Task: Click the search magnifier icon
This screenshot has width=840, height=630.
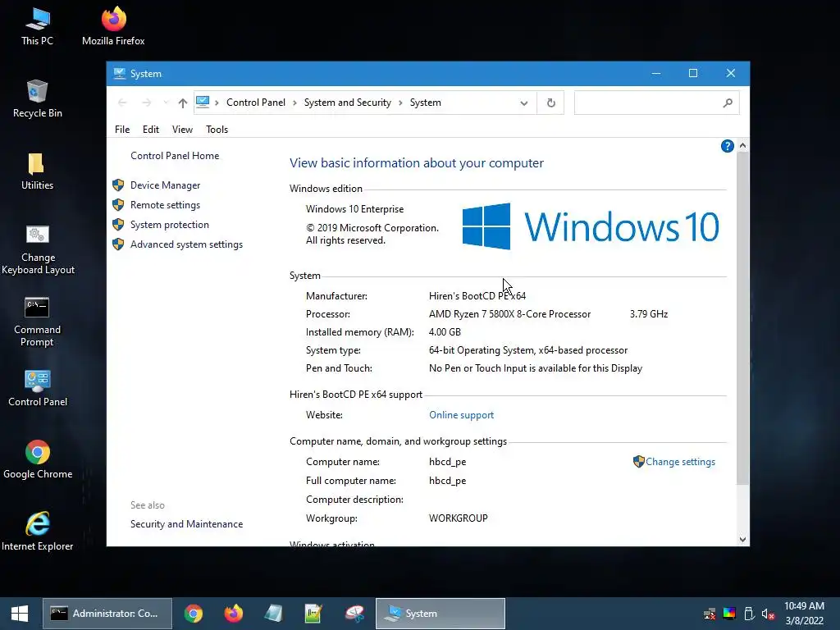Action: (x=728, y=103)
